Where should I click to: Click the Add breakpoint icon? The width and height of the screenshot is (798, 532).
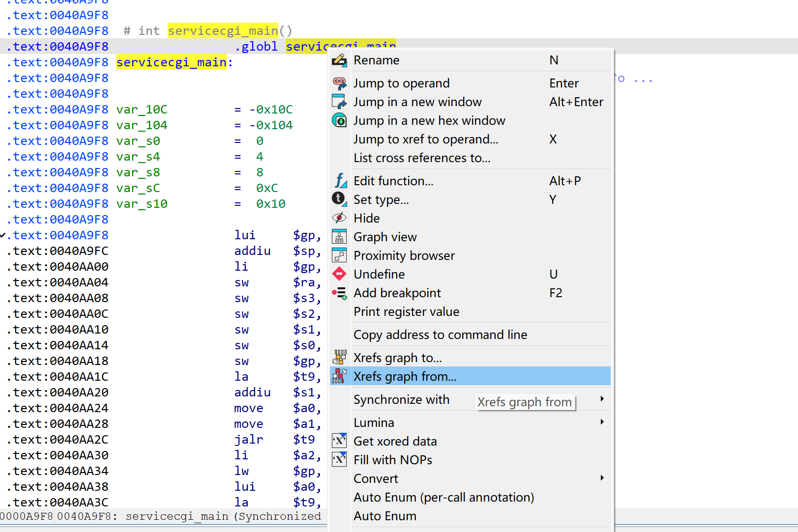point(339,293)
